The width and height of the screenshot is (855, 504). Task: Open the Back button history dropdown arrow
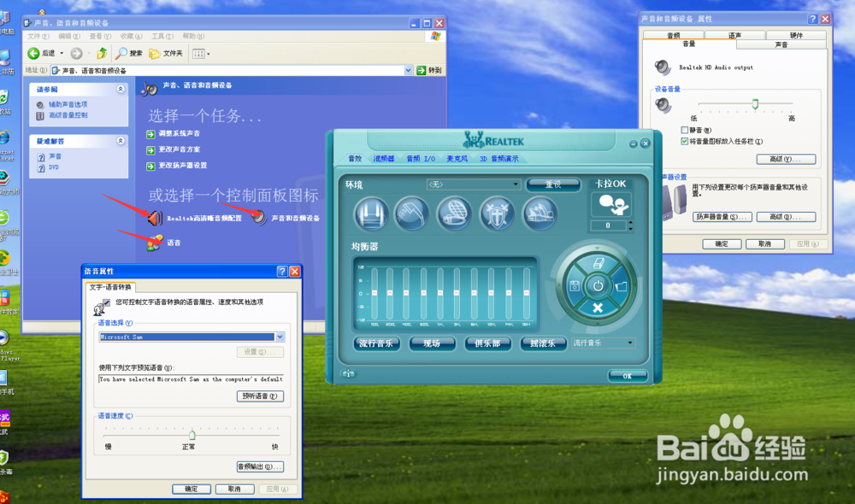pos(62,54)
